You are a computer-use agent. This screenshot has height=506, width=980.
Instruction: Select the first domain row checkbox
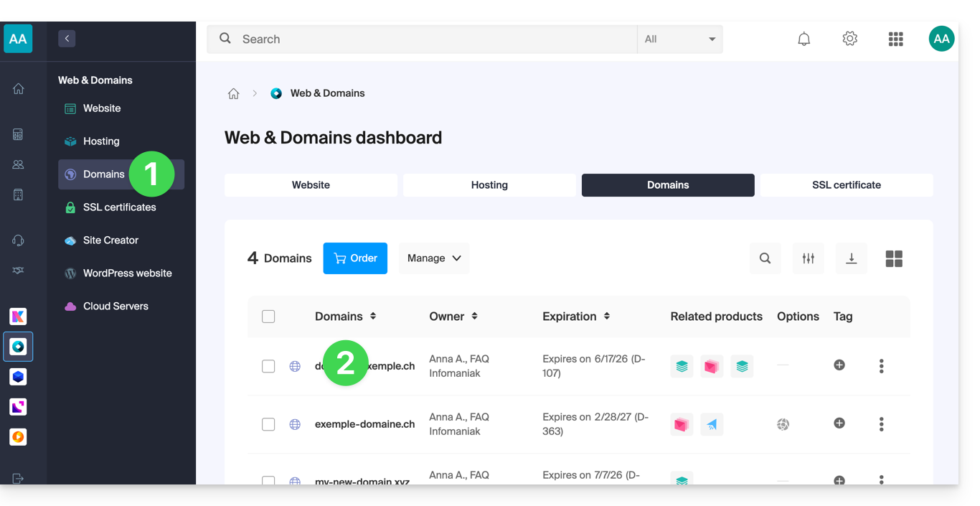click(x=268, y=366)
